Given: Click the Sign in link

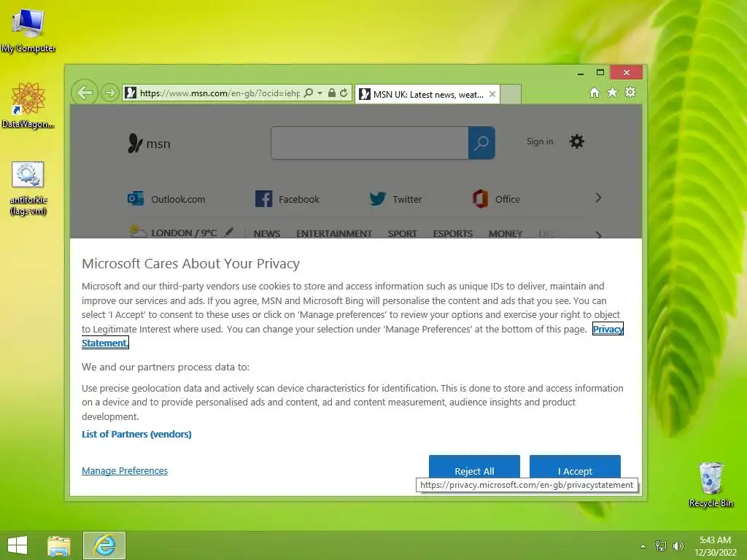Looking at the screenshot, I should [x=540, y=141].
